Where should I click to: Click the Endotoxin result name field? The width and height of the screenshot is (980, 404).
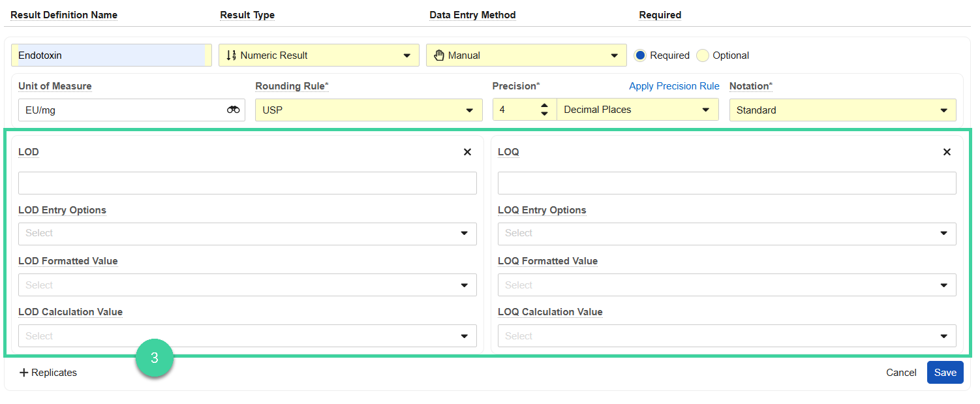(108, 55)
